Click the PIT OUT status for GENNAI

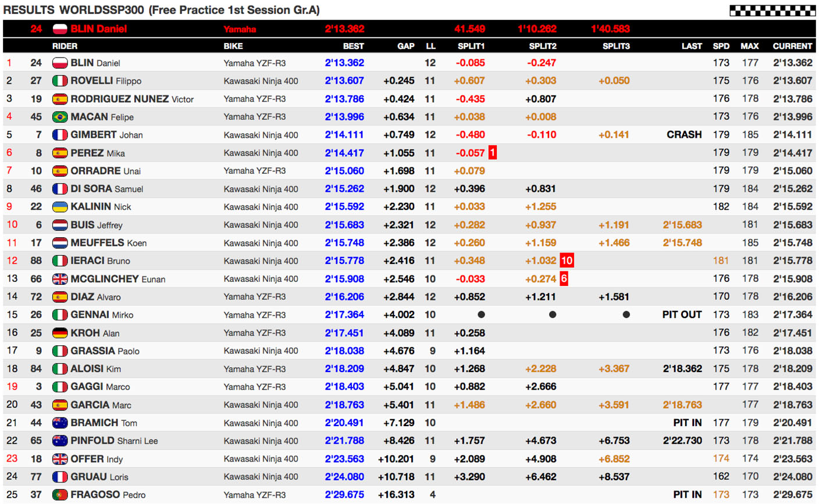tap(682, 314)
